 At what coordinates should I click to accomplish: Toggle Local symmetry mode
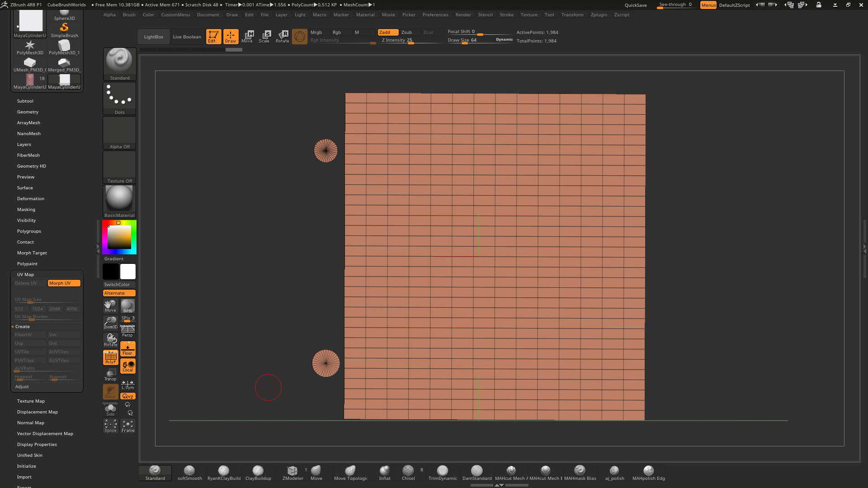(128, 366)
